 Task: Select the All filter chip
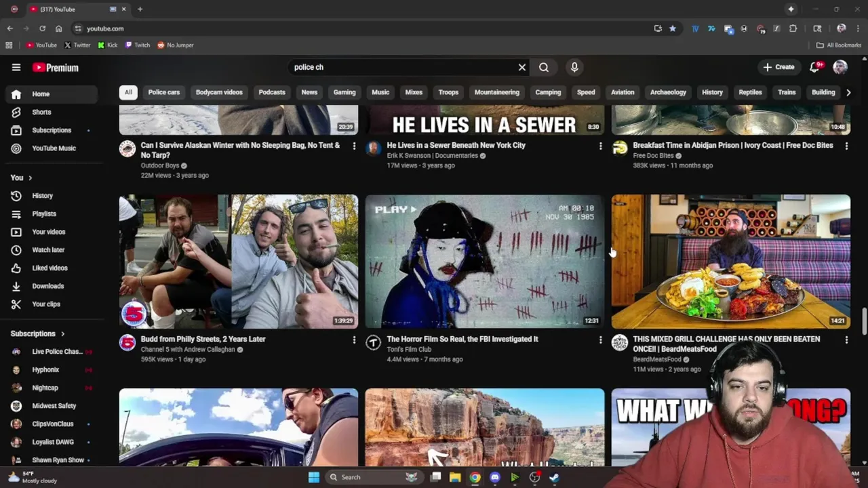coord(128,92)
